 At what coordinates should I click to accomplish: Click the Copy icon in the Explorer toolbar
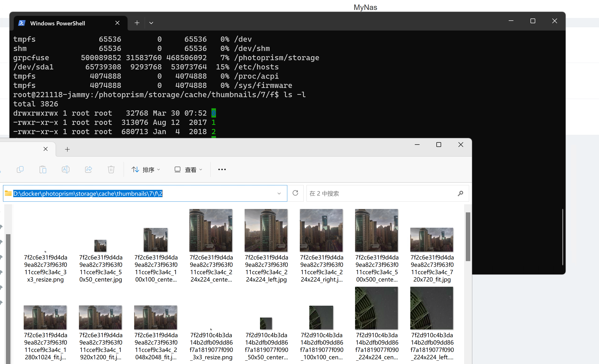pos(20,169)
